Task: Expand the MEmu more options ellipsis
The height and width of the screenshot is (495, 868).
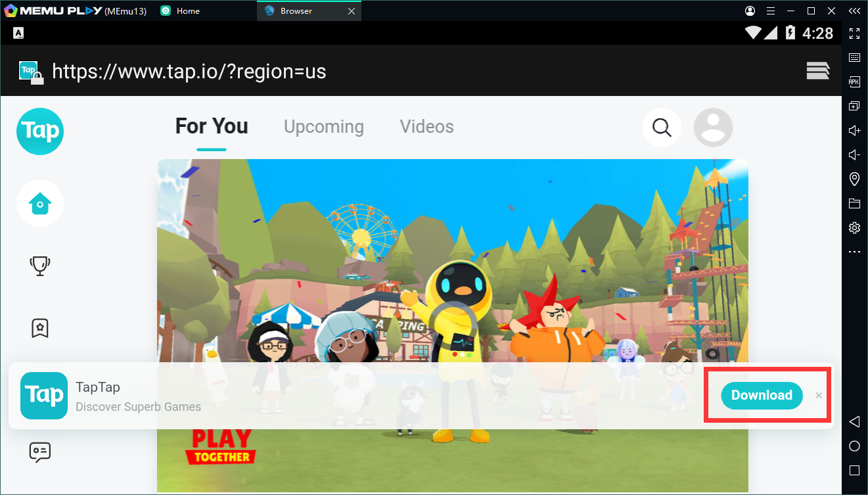Action: click(854, 252)
